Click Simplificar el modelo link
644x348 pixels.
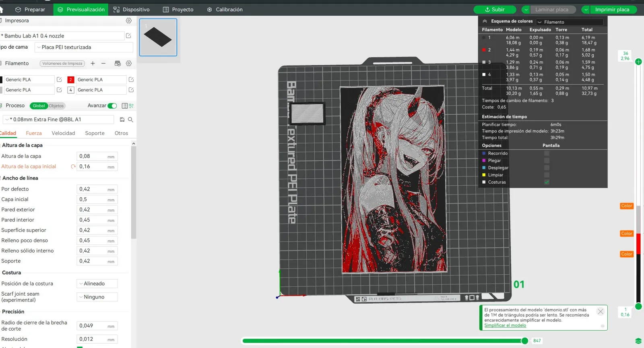tap(505, 325)
